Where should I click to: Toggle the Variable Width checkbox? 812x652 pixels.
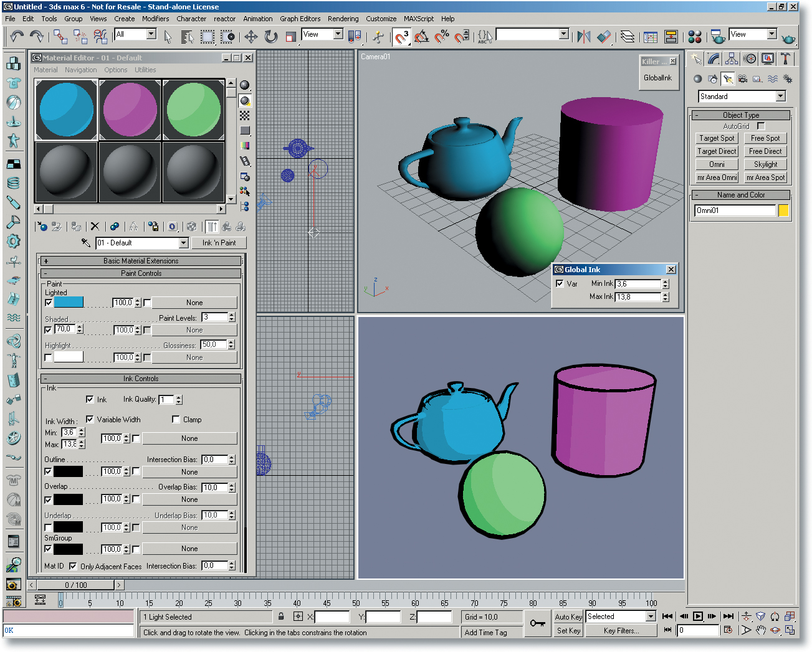coord(90,420)
